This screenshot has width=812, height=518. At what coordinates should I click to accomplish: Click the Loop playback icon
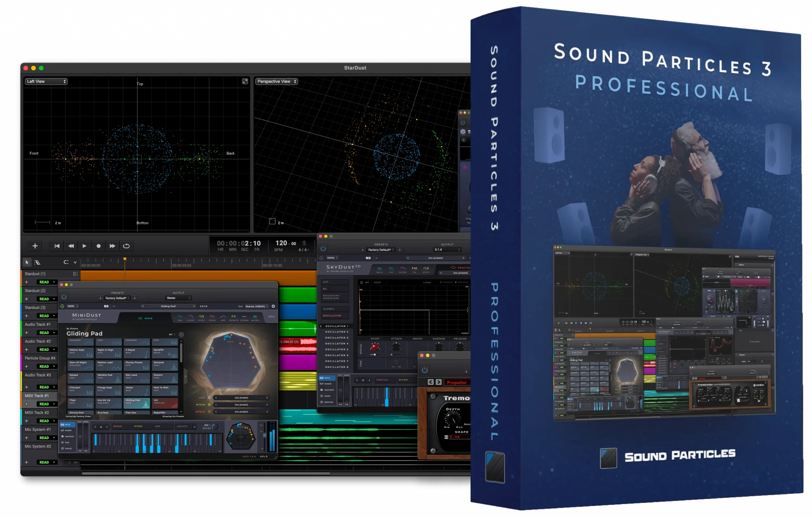tap(126, 246)
